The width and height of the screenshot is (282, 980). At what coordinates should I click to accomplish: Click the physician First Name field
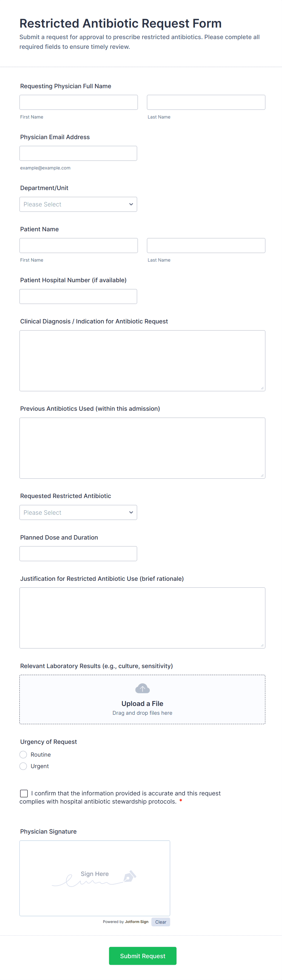[79, 102]
